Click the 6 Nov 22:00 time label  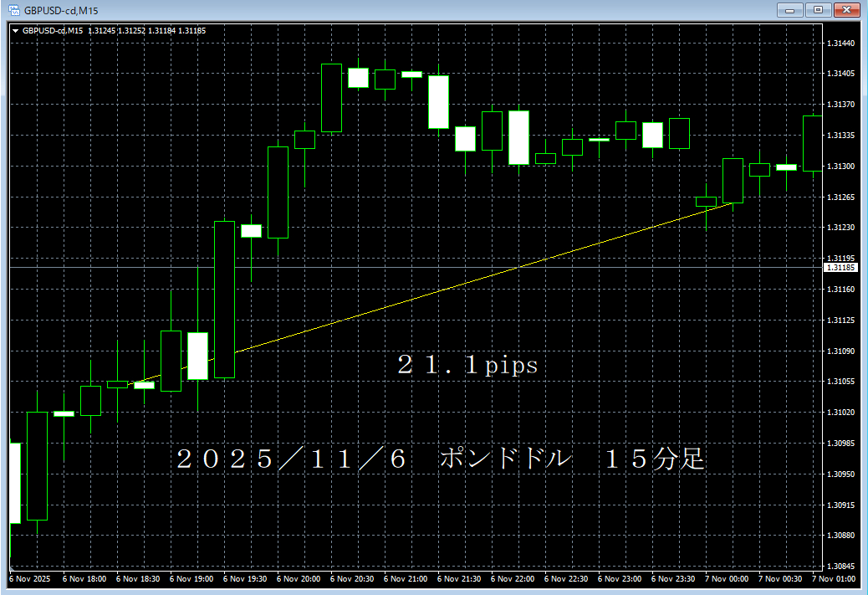513,578
